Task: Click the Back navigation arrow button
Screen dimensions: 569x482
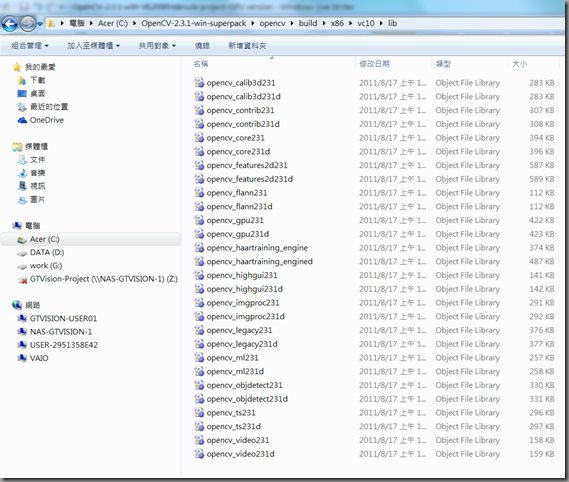Action: 10,24
